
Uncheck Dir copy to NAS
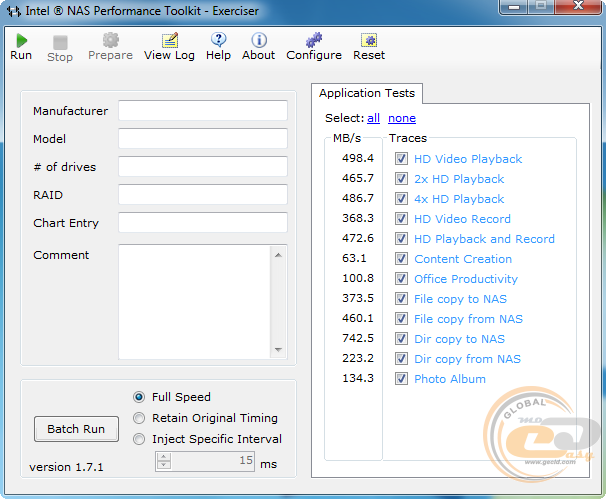click(401, 339)
